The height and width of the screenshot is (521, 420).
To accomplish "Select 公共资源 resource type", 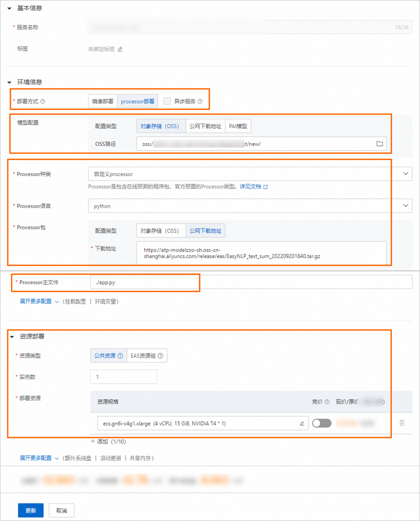I will tap(109, 356).
